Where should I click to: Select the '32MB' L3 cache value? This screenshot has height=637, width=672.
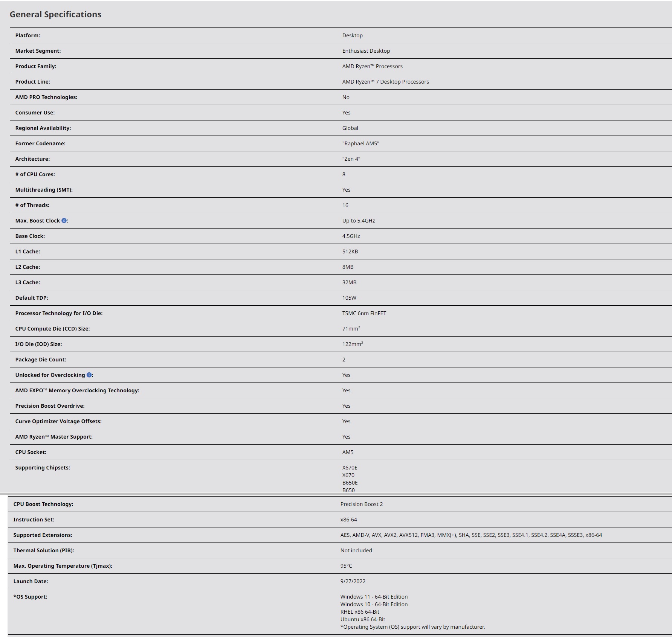(x=350, y=282)
